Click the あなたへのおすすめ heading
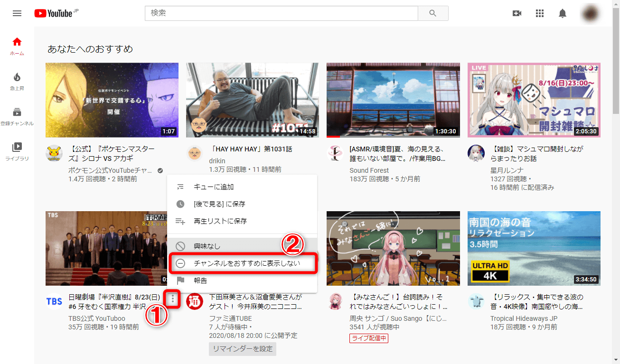Screen dimensions: 620x364 [90, 49]
